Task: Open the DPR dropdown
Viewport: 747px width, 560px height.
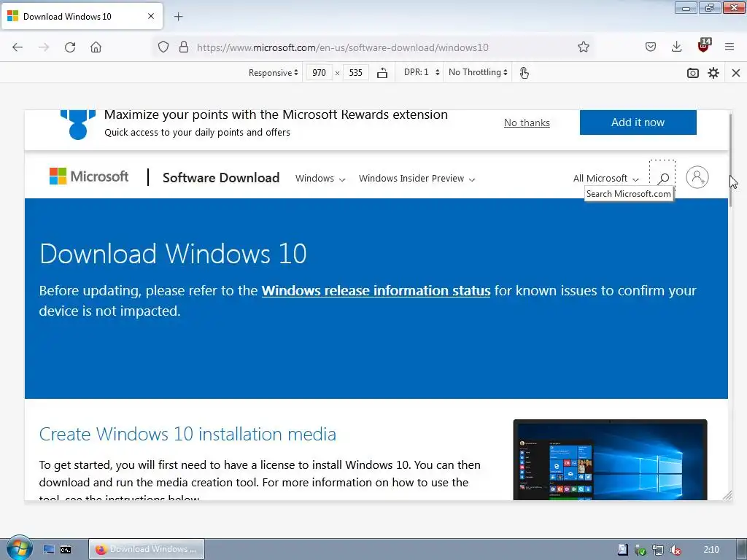Action: point(421,72)
